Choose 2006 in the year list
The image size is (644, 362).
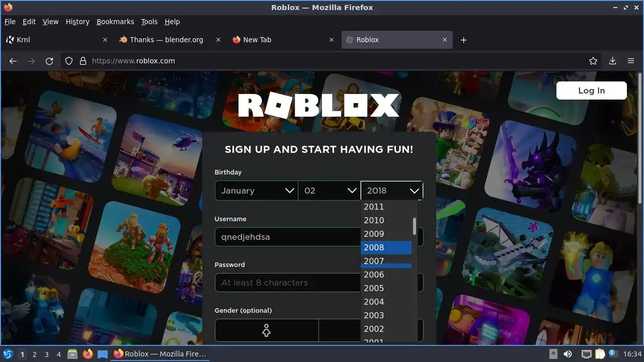pos(386,275)
